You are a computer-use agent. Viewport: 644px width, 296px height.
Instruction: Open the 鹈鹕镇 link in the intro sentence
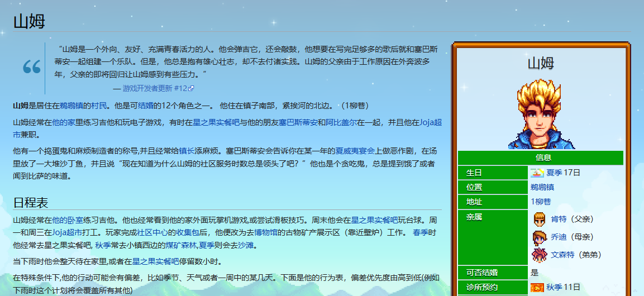click(x=71, y=106)
